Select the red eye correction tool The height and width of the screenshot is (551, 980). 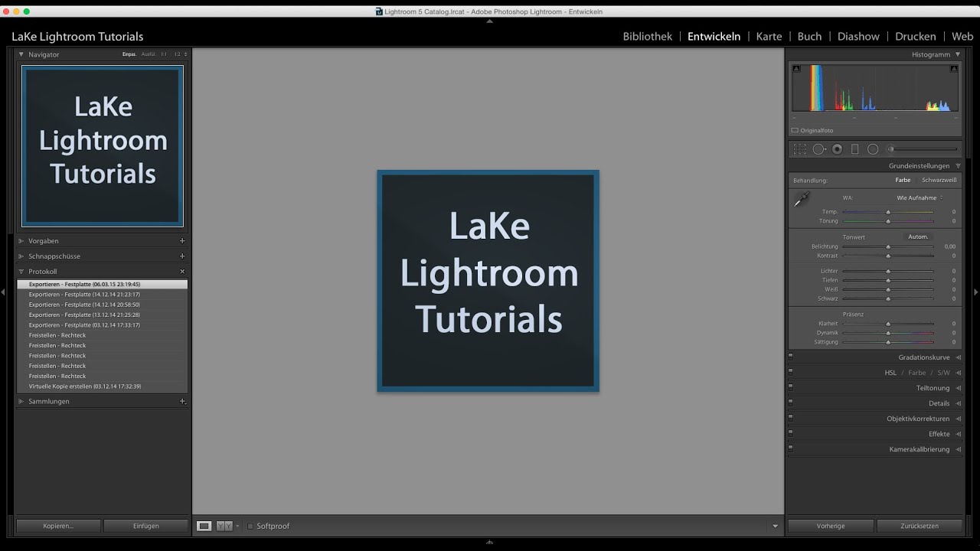pos(837,149)
